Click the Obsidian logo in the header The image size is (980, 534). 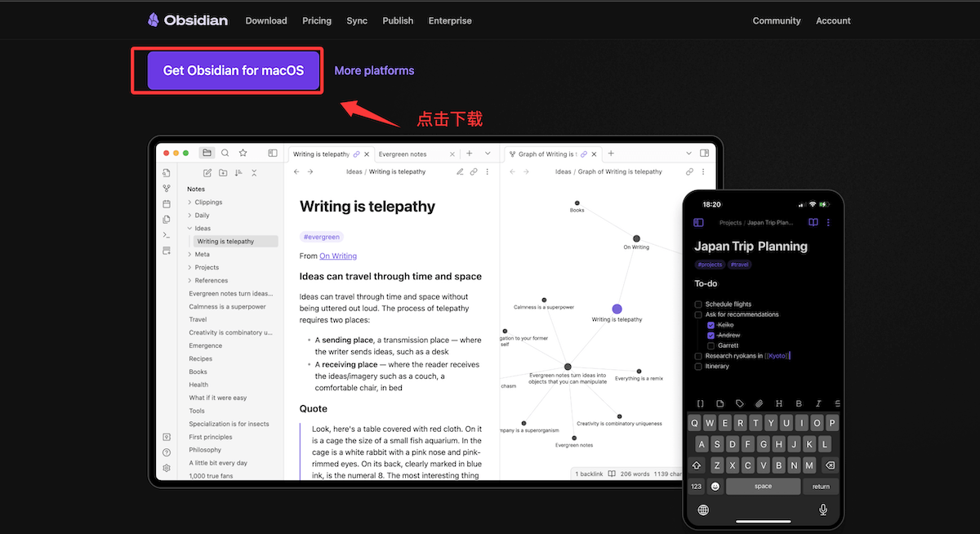click(187, 20)
